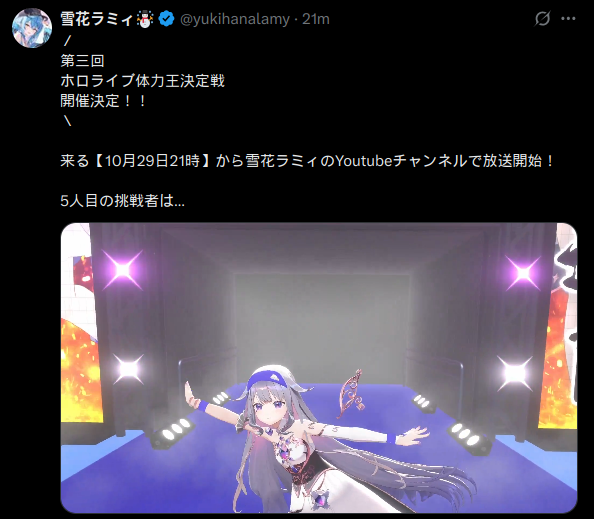
Task: Click the 10月29日21時 broadcast announcement line
Action: [307, 161]
